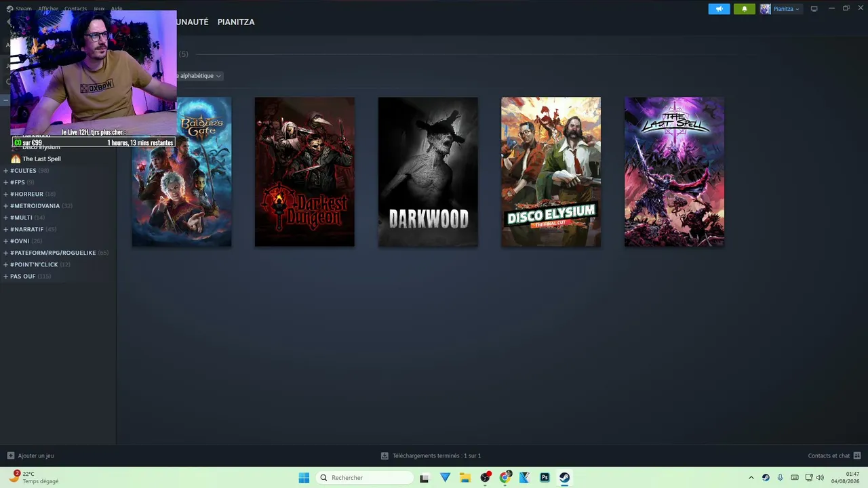Open the Pianitza account dropdown
Image resolution: width=868 pixels, height=488 pixels.
coord(787,9)
